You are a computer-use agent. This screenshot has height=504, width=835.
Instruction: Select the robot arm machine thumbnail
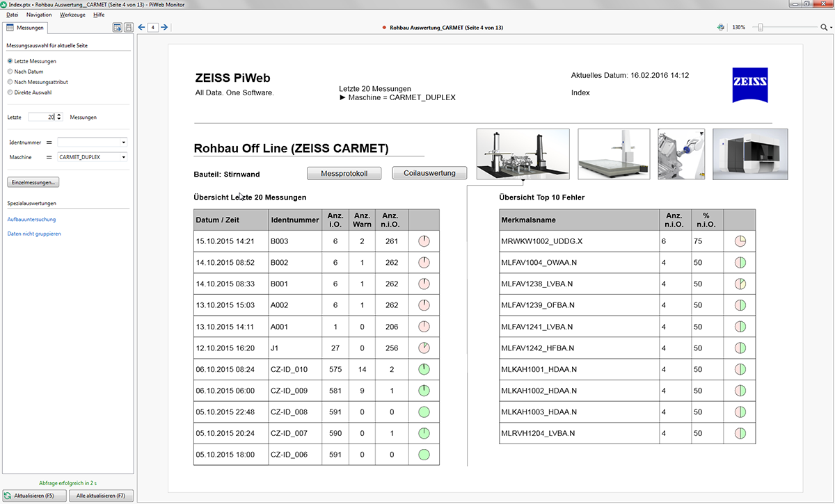681,154
